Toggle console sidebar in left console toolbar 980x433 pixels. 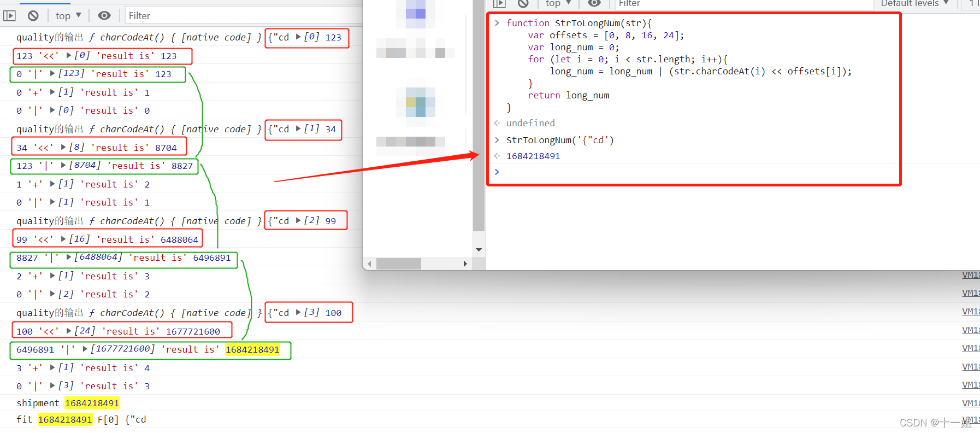click(x=9, y=16)
